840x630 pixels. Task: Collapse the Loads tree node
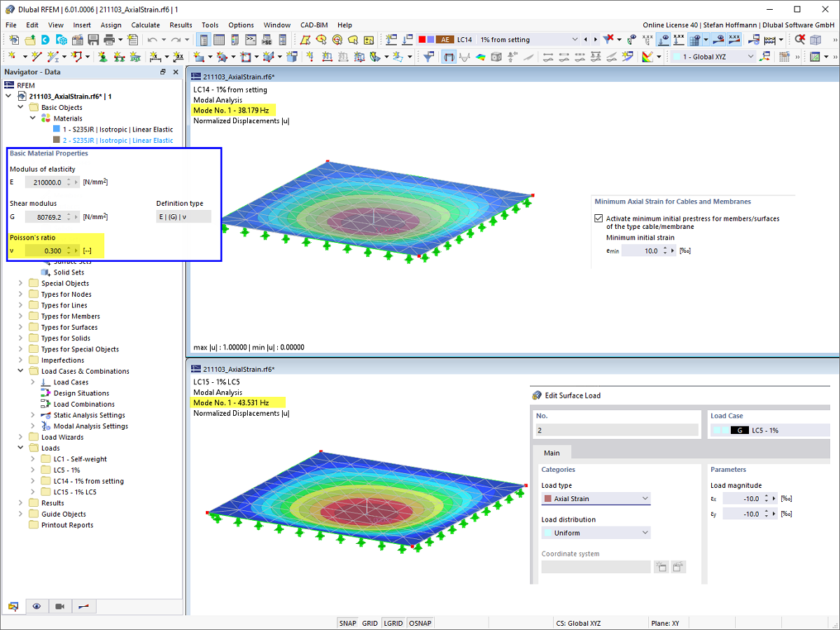[x=20, y=448]
